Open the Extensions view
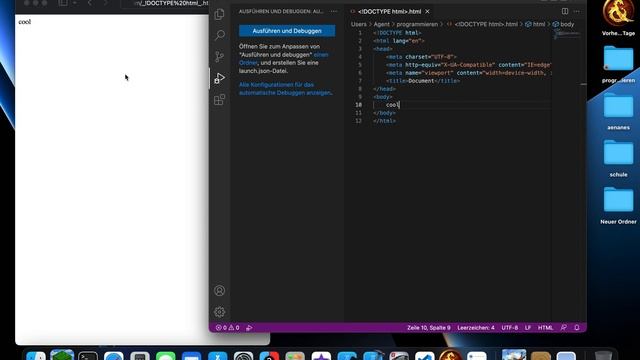 click(220, 99)
